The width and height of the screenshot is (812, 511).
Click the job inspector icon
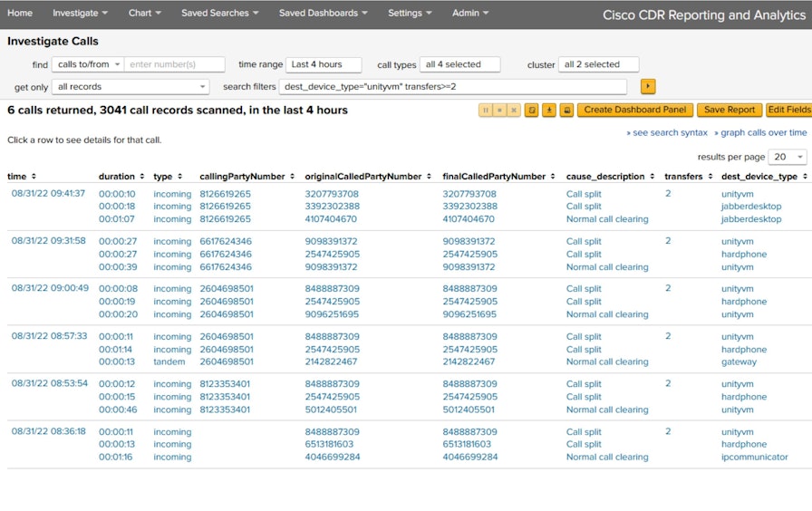532,110
